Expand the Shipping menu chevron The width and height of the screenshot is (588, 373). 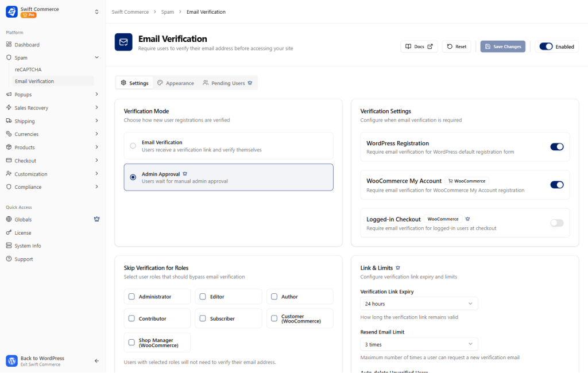coord(96,121)
